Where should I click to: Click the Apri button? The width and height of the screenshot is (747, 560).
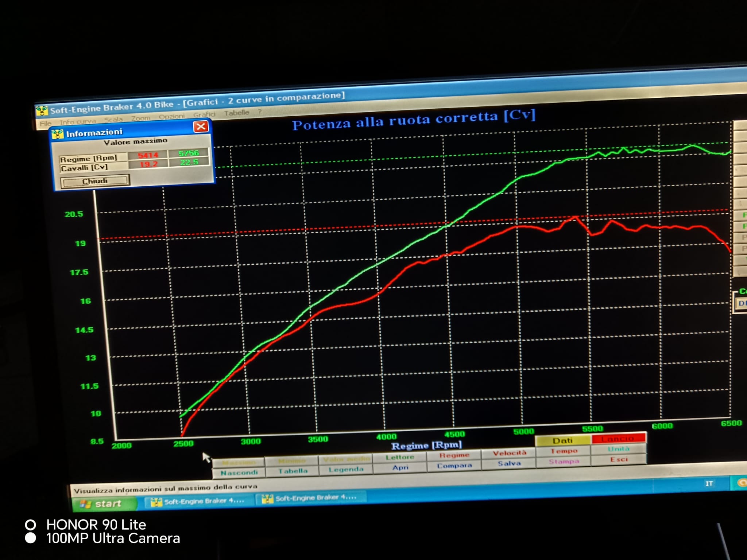(400, 467)
